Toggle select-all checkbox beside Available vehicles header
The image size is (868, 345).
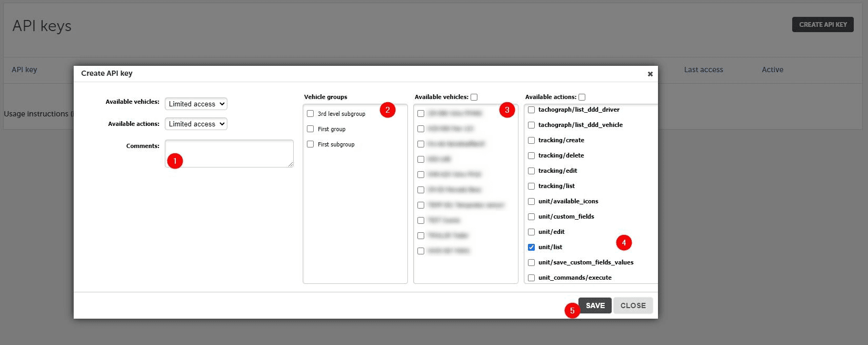pos(474,97)
